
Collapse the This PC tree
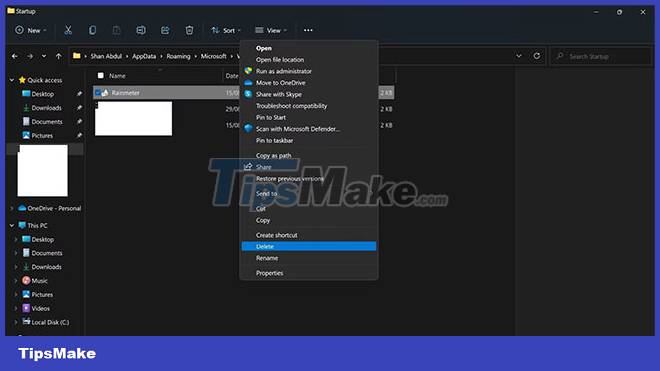[x=12, y=226]
